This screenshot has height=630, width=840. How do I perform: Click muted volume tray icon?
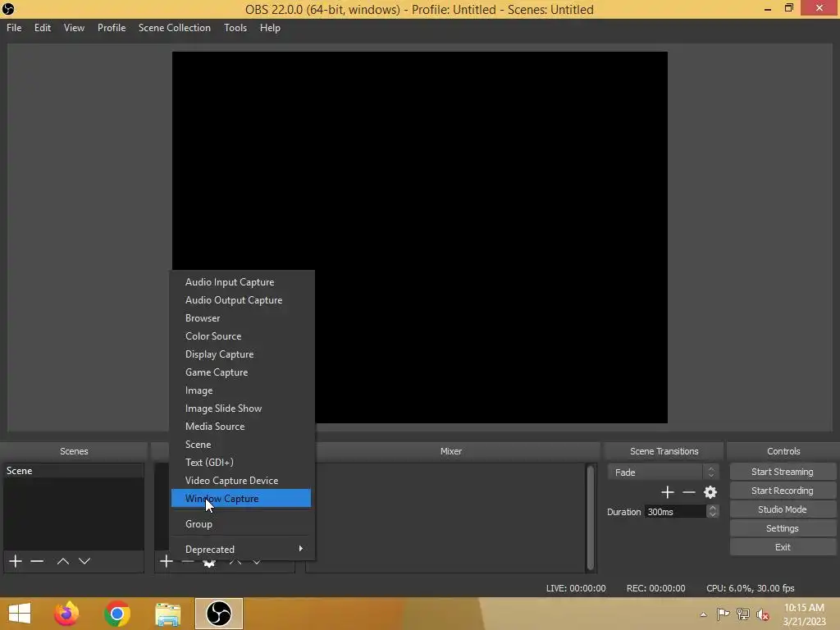point(762,614)
